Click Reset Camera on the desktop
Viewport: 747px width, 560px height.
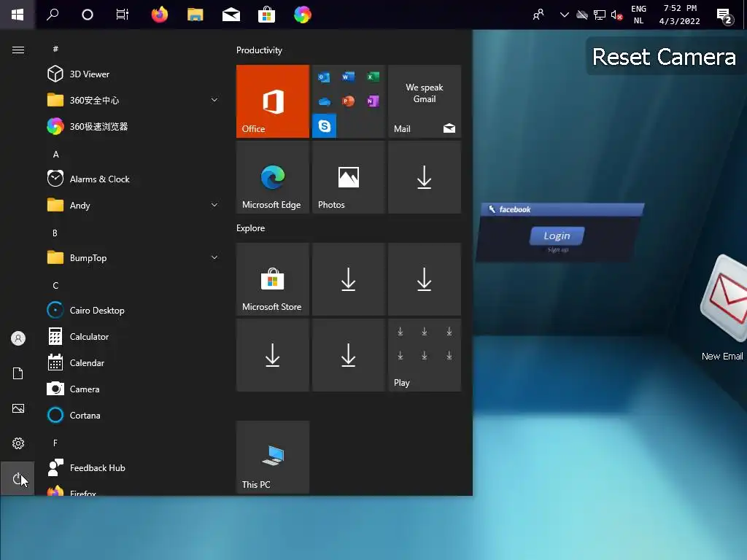tap(664, 57)
